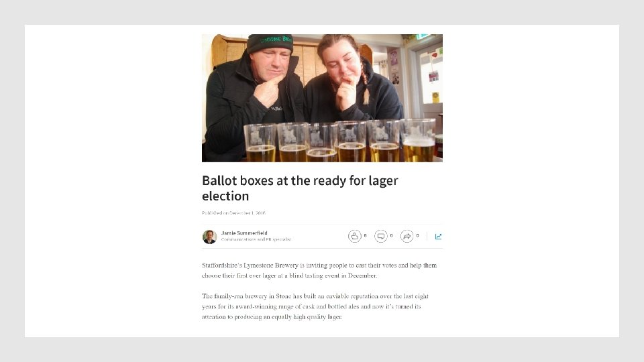Click 'Communications and PR specialist' subtitle

256,239
